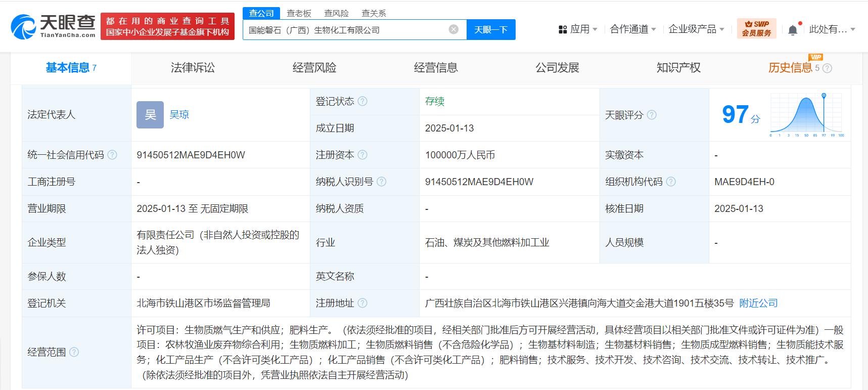Click the SVIP member service badge
The image size is (868, 390).
pyautogui.click(x=756, y=29)
